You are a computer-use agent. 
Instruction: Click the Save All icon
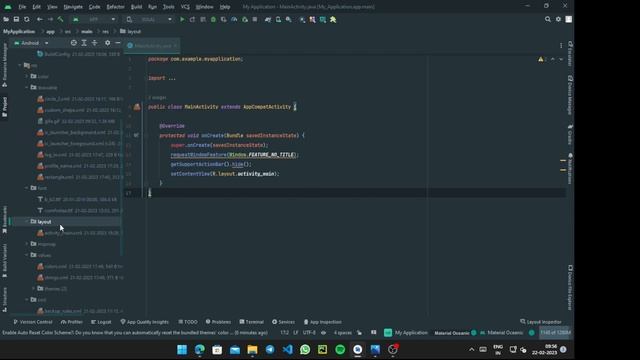(x=16, y=19)
